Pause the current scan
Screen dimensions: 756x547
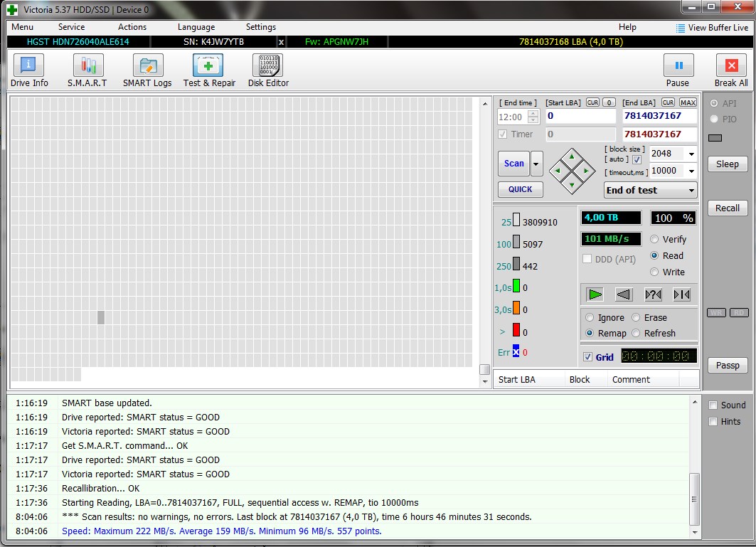[x=678, y=70]
